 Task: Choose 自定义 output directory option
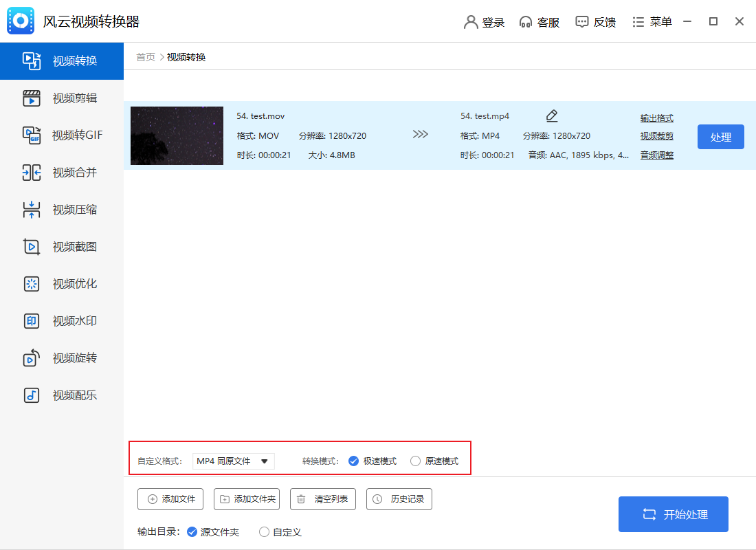coord(264,532)
